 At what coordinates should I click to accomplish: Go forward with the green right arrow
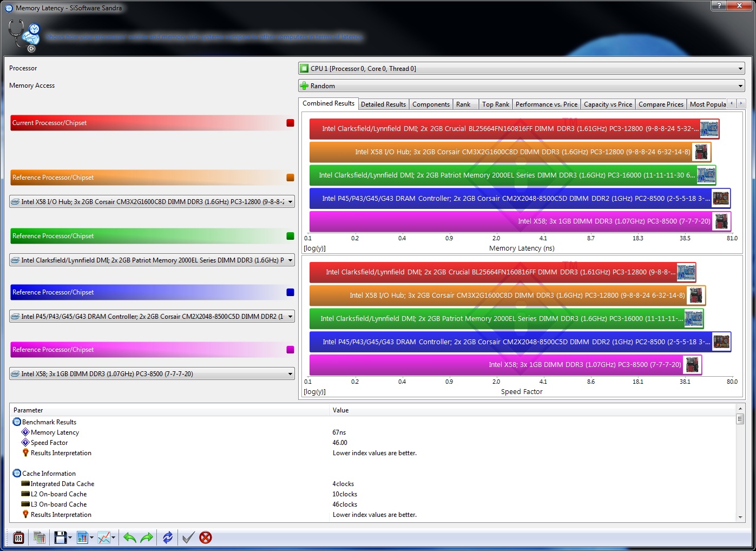pyautogui.click(x=147, y=537)
